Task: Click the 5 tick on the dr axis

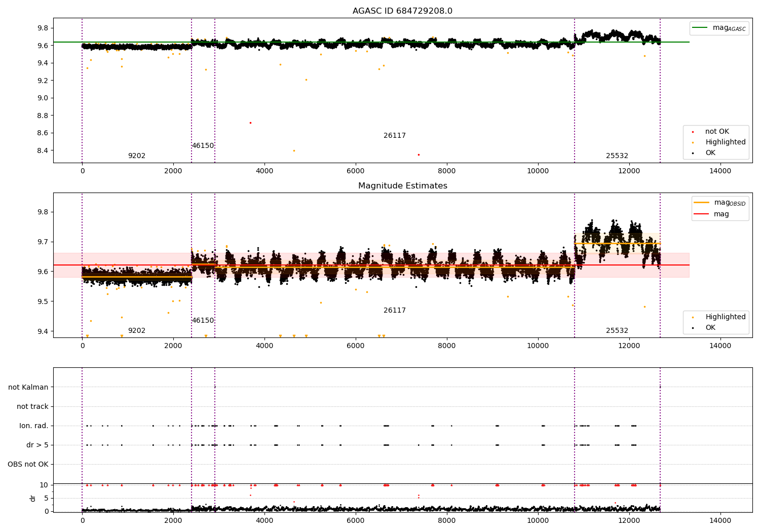Action: click(46, 498)
